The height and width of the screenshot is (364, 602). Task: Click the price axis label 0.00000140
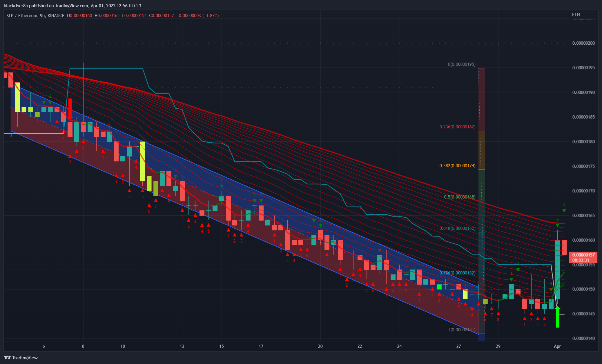tap(583, 338)
